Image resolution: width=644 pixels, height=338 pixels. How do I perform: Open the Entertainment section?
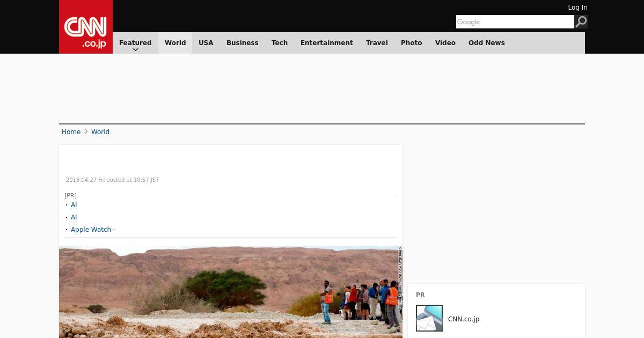coord(327,43)
